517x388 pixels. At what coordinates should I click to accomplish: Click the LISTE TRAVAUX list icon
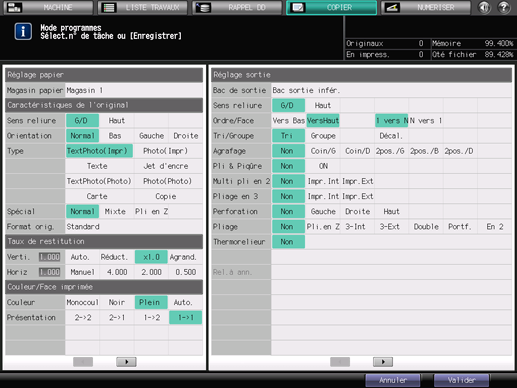[x=109, y=7]
